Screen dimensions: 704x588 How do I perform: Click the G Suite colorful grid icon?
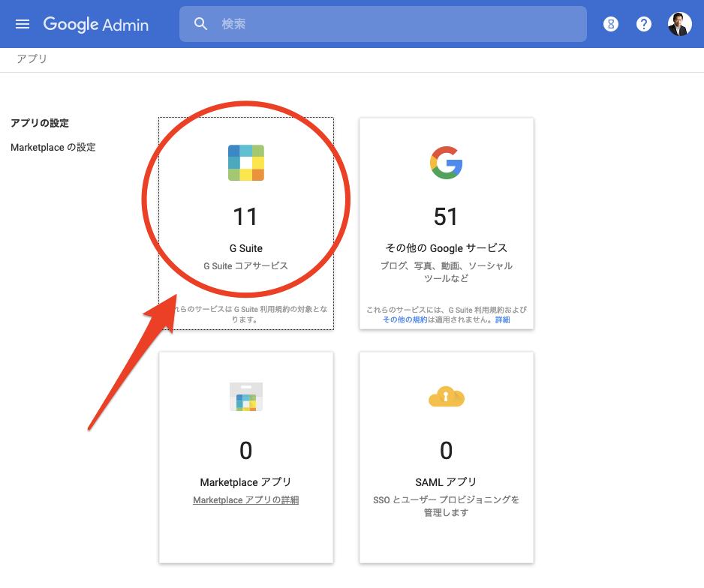245,163
